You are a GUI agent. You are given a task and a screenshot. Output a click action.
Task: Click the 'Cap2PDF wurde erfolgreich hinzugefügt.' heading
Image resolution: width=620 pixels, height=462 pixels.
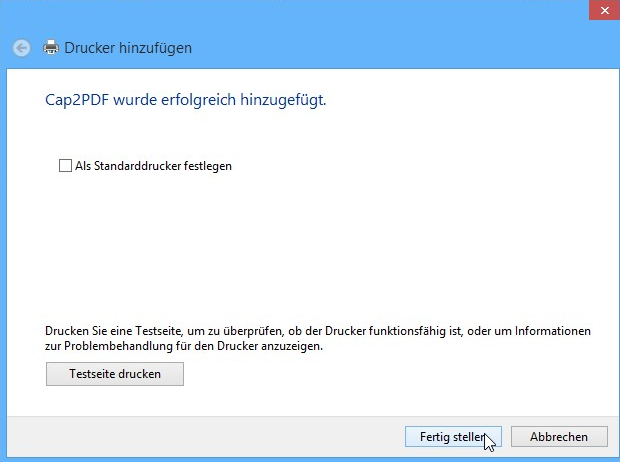(x=187, y=100)
